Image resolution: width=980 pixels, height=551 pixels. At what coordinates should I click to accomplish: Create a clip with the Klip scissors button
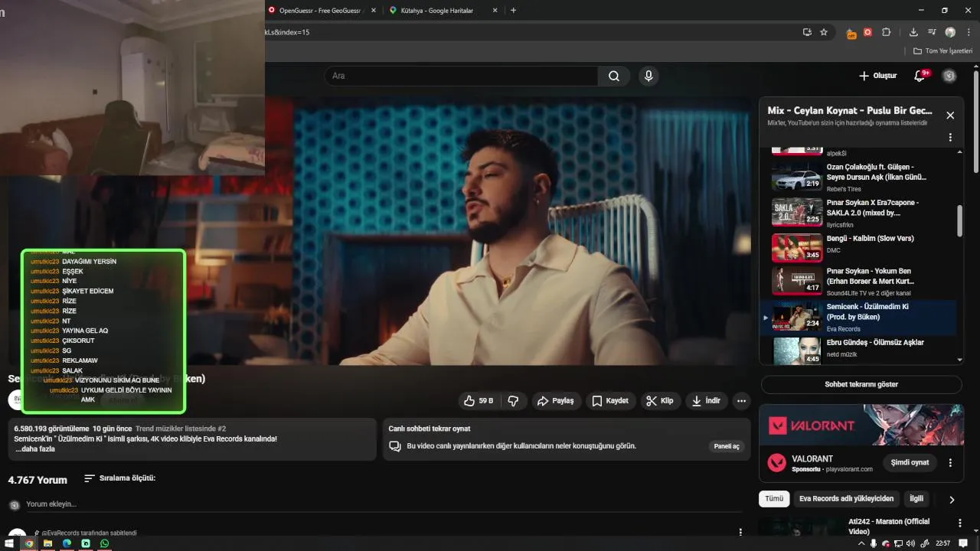pyautogui.click(x=659, y=400)
